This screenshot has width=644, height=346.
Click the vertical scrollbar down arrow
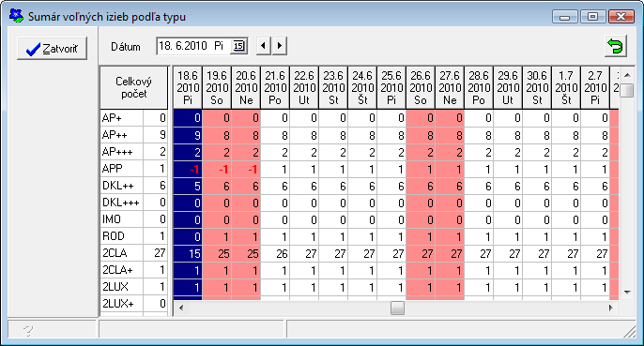click(627, 293)
